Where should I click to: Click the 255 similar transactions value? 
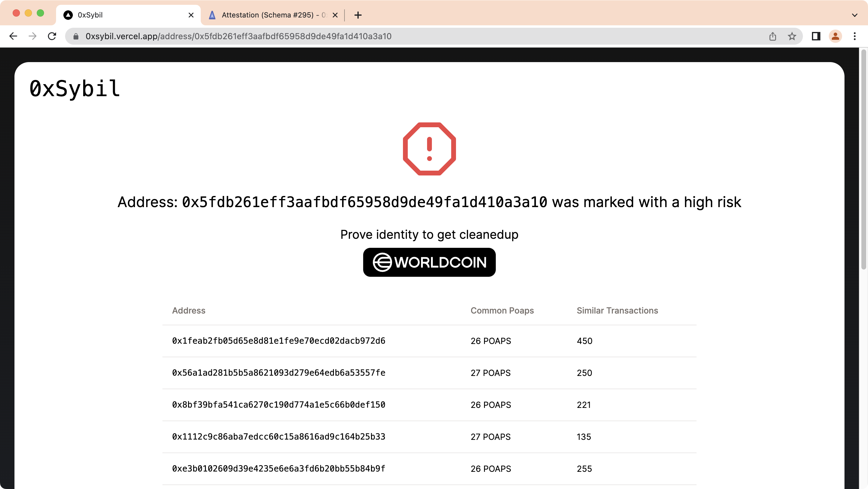tap(584, 469)
